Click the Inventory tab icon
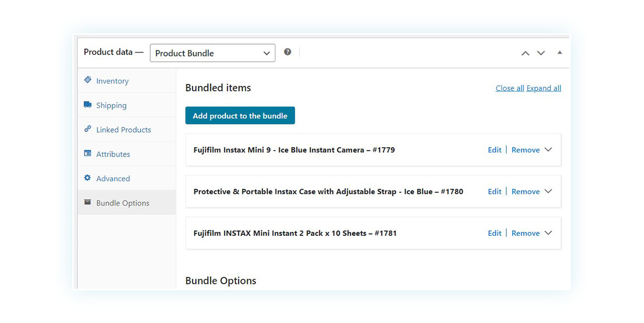Screen dimensions: 644x323 tap(88, 80)
